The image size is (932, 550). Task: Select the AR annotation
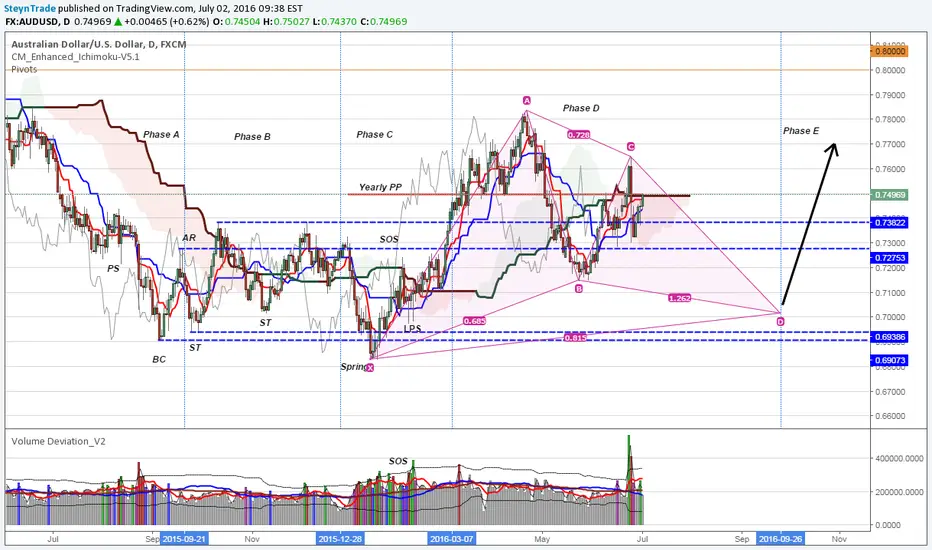point(188,238)
